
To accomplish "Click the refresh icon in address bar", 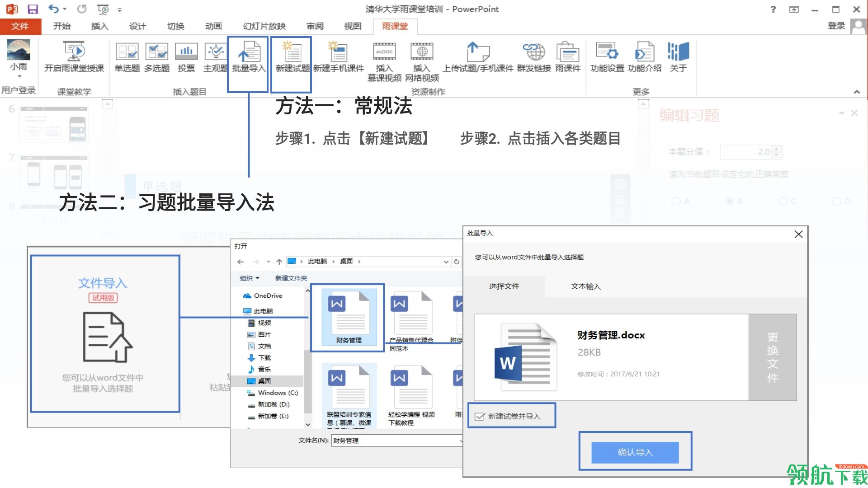I will point(457,262).
